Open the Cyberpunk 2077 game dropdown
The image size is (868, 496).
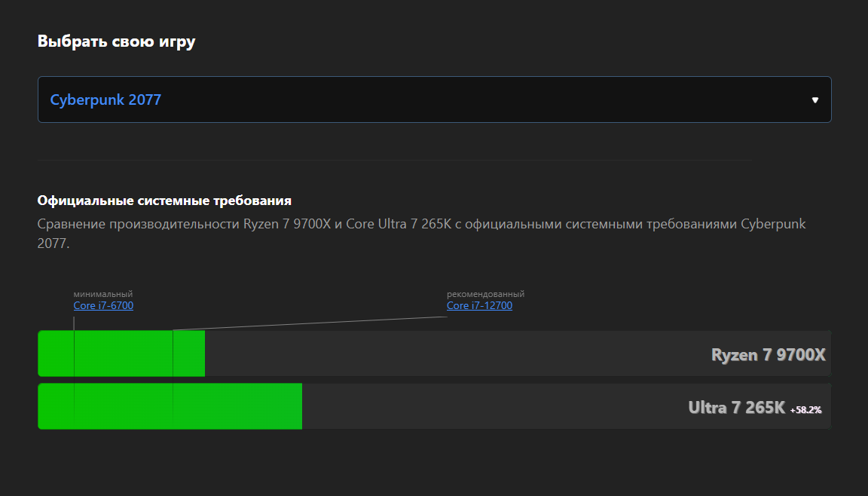tap(434, 100)
